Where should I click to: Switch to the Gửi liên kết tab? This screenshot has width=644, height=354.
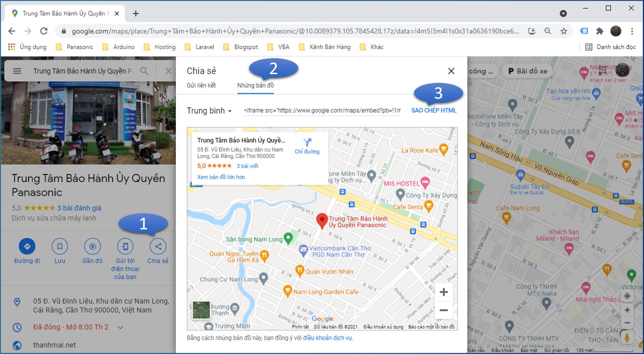pyautogui.click(x=201, y=85)
